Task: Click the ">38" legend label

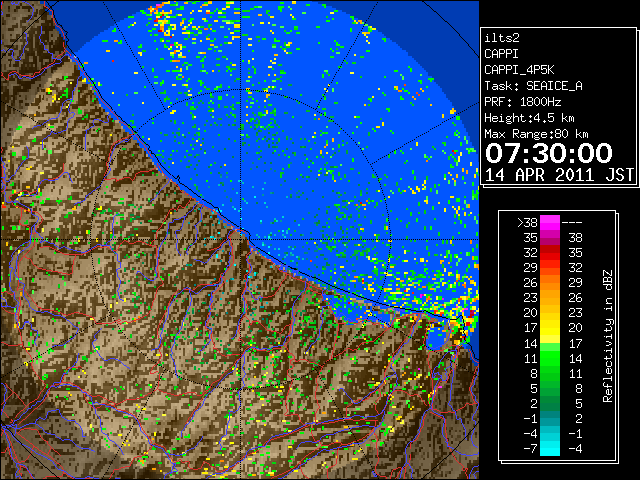Action: click(527, 223)
